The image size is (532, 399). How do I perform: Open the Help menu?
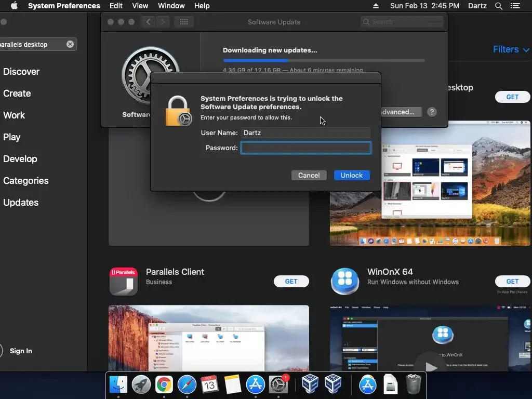(202, 6)
